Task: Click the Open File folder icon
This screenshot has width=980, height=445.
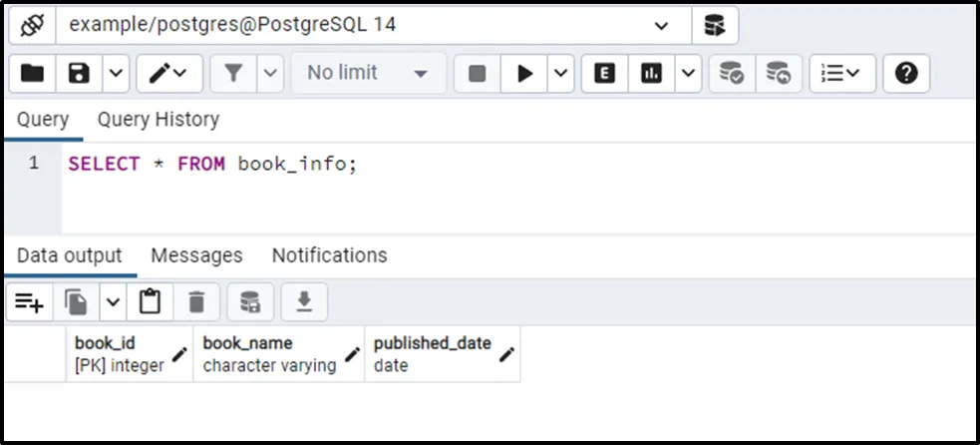Action: click(33, 73)
